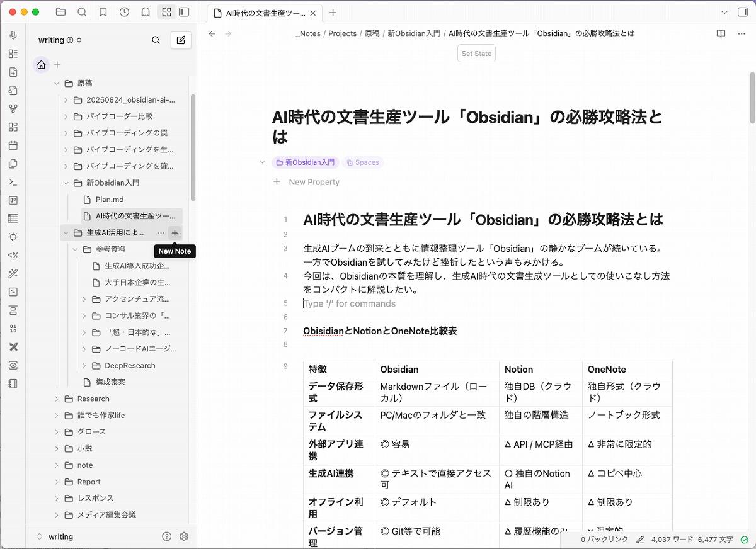Open the bookmarks panel icon

tap(103, 12)
